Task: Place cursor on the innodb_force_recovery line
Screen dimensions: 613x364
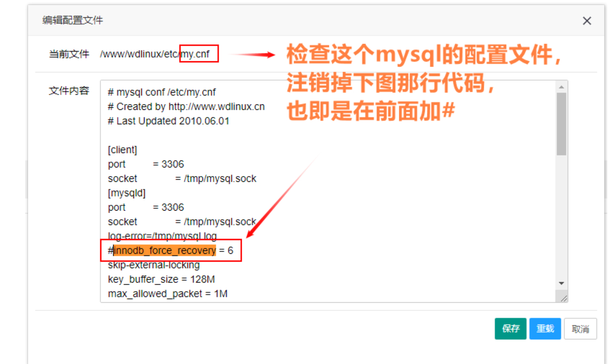Action: point(170,250)
